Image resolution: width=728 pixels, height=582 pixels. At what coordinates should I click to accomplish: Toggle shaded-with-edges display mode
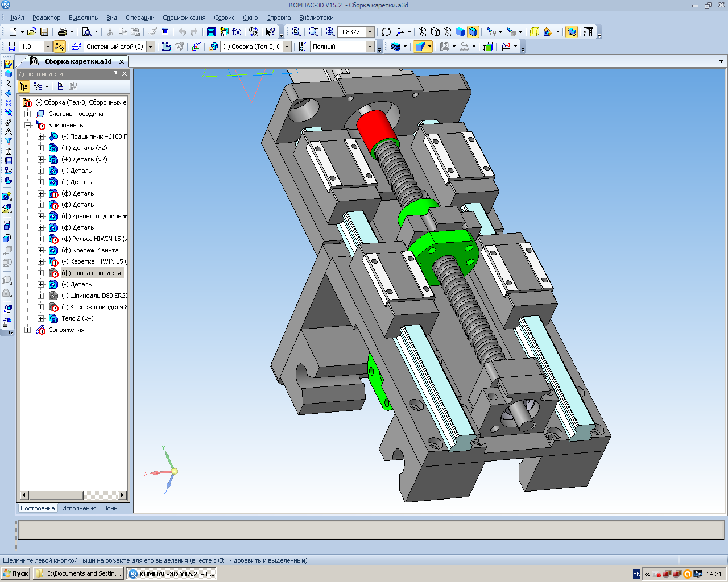pyautogui.click(x=473, y=32)
